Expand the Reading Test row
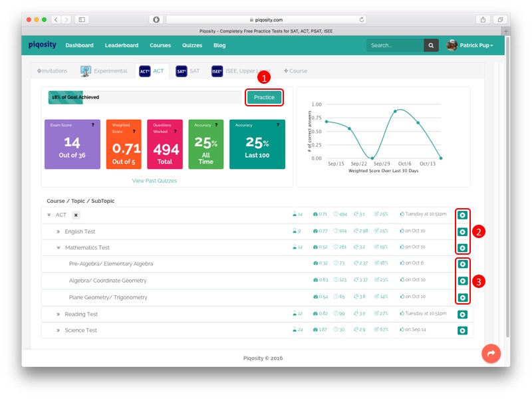Screen dimensions: 532x399 [58, 315]
